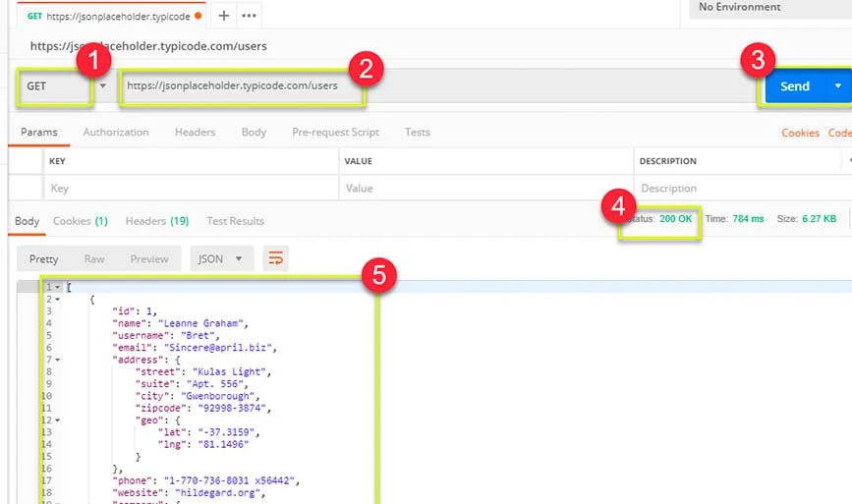This screenshot has height=504, width=852.
Task: Collapse the geo object at line 12
Action: 58,420
